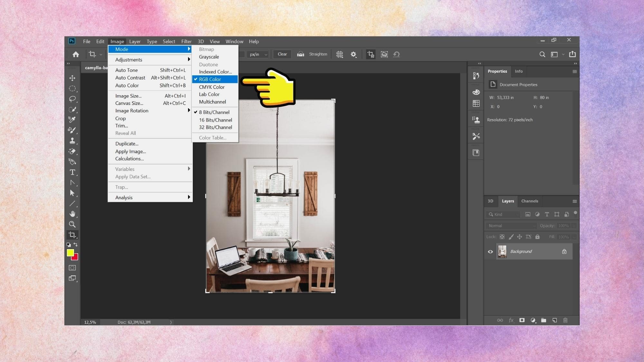Select the Clone Stamp tool

(x=72, y=141)
